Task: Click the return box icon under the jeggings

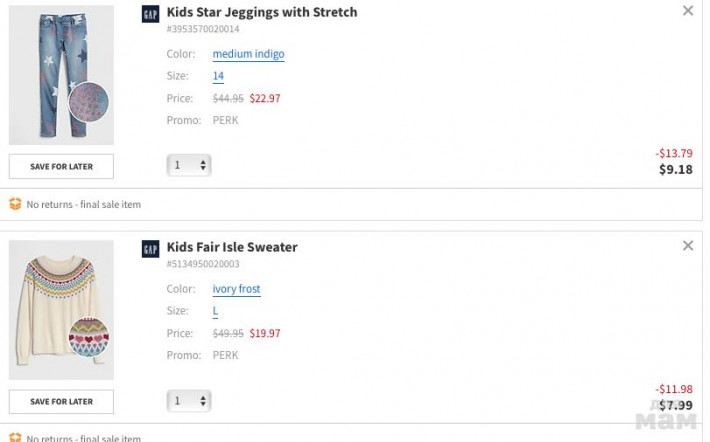Action: point(15,204)
